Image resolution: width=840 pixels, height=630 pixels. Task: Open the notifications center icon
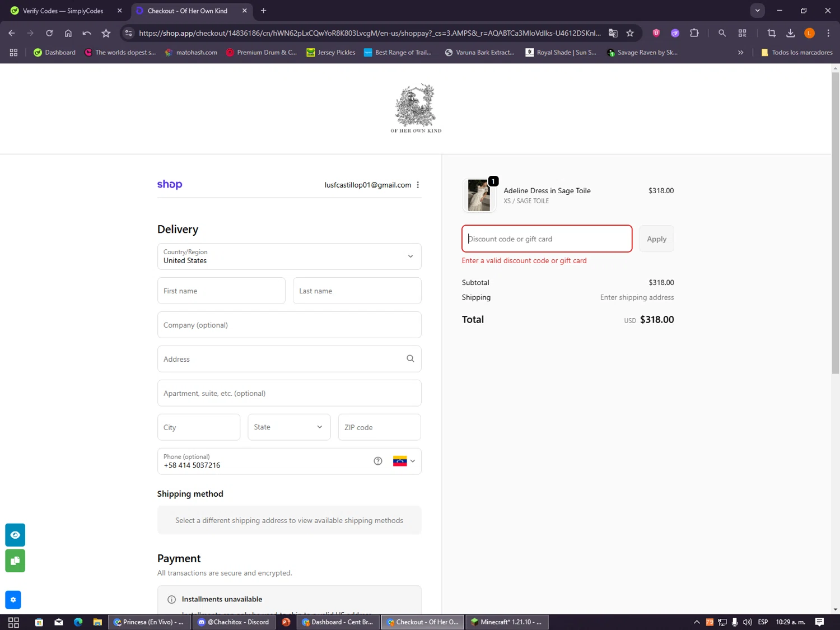(819, 622)
